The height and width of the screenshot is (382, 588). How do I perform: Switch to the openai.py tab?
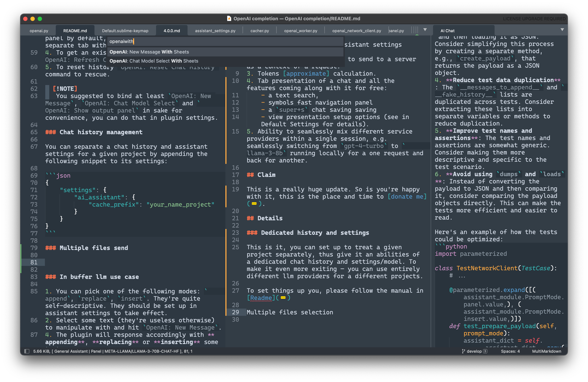39,31
